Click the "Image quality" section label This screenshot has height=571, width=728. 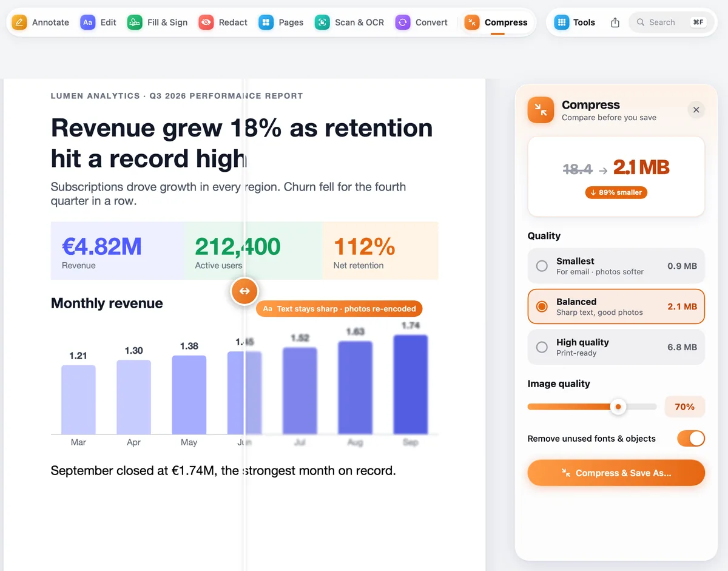(x=559, y=383)
